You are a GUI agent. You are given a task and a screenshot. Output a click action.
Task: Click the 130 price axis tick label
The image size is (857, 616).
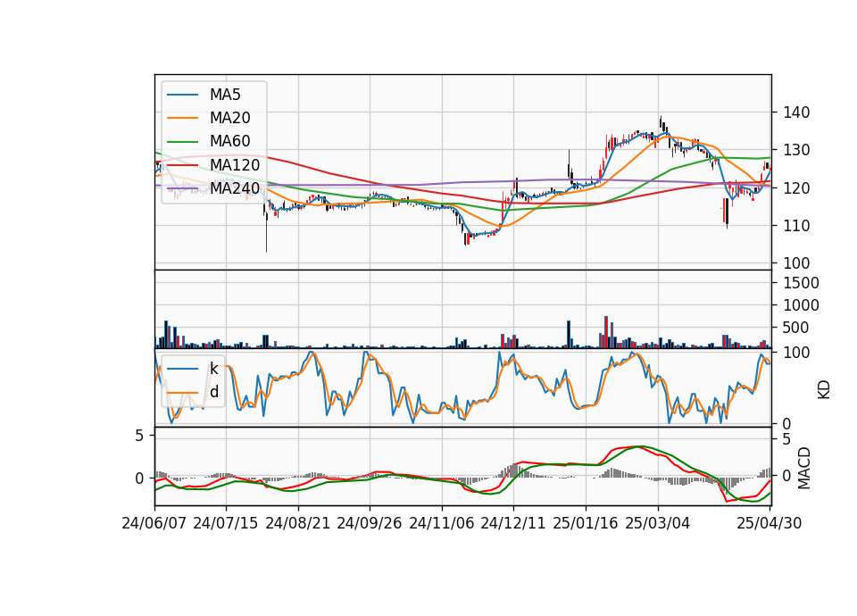(x=796, y=150)
